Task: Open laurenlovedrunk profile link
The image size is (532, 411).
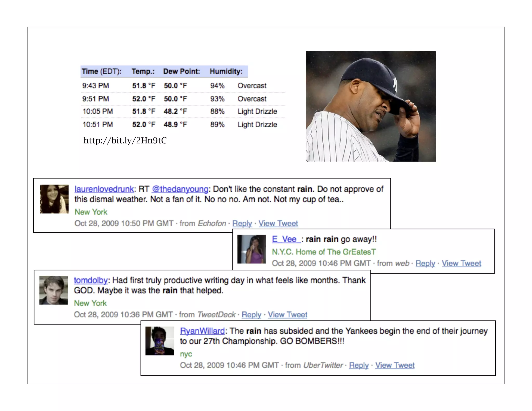Action: coord(104,189)
